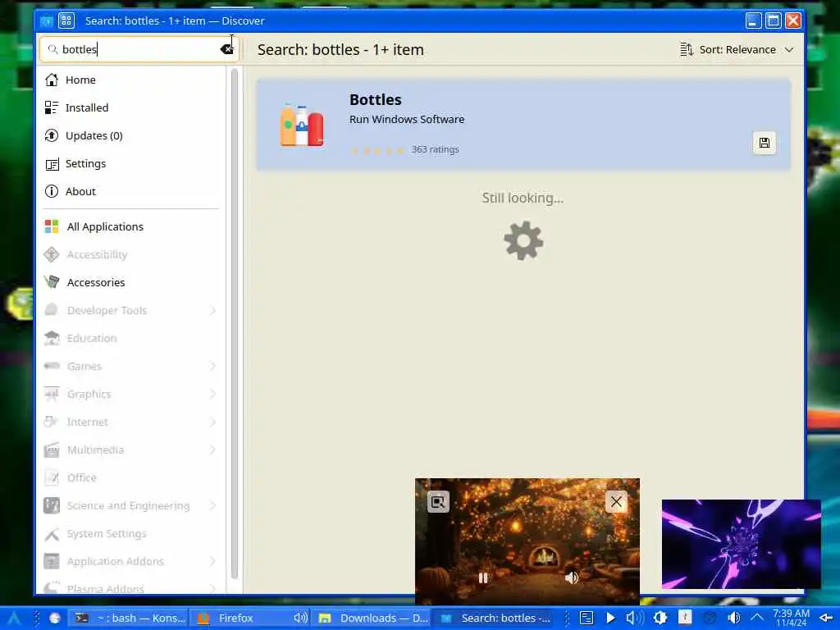Screen dimensions: 840x630
Task: Expand the Games subcategories arrow
Action: tap(212, 366)
